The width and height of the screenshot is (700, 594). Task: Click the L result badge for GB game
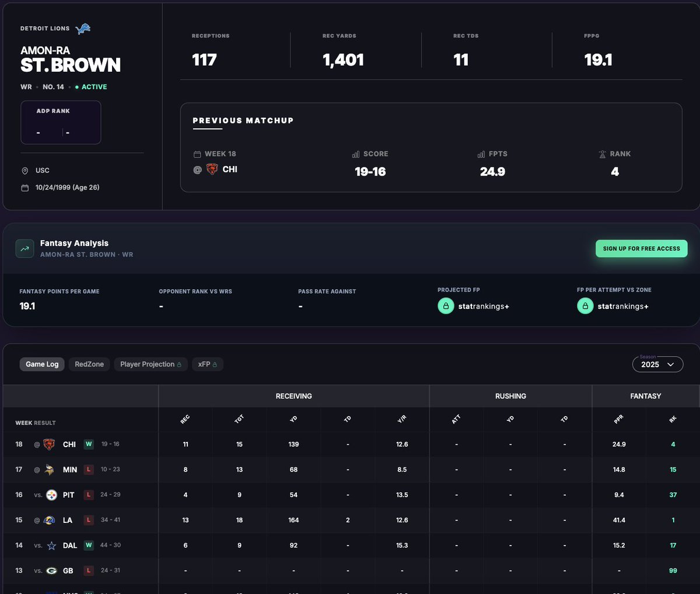pyautogui.click(x=89, y=571)
